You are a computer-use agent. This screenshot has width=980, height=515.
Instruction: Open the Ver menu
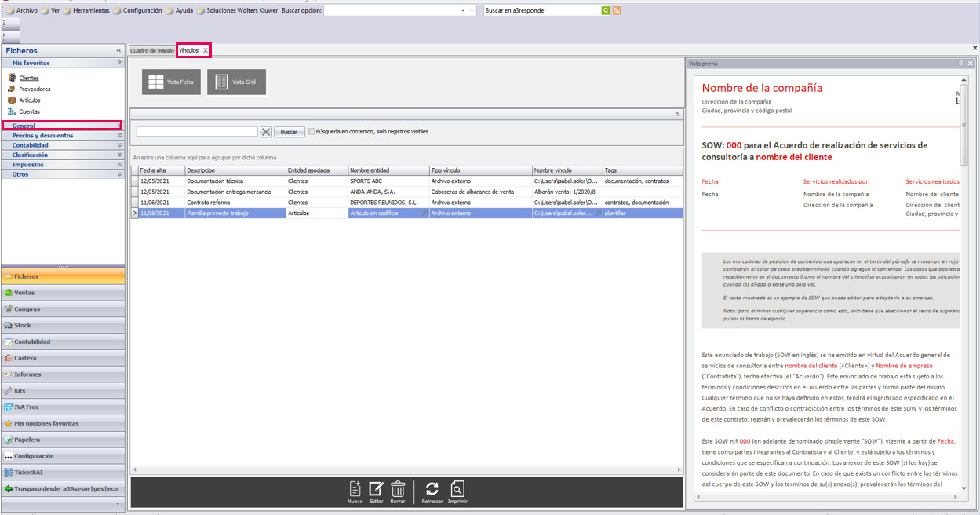(x=50, y=11)
